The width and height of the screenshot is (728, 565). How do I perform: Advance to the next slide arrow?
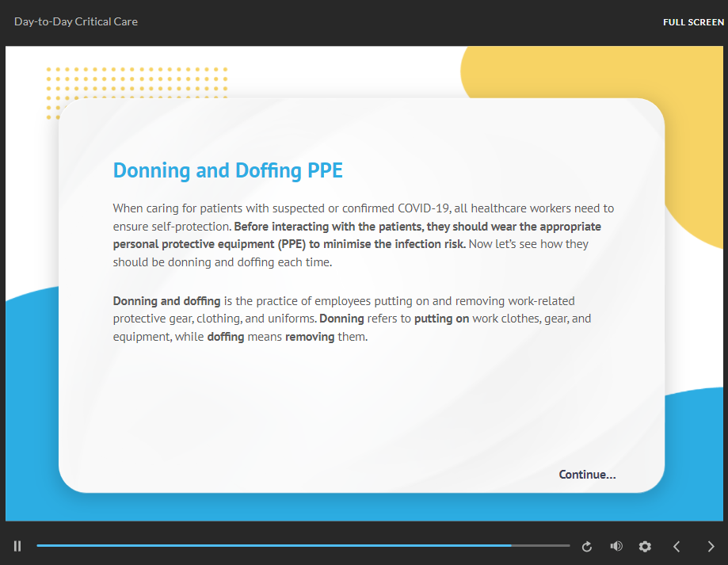click(x=711, y=547)
